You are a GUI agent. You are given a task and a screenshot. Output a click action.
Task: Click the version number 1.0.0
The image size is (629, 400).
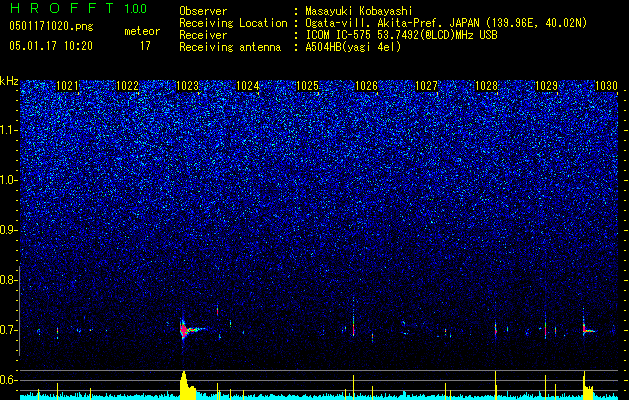(135, 8)
